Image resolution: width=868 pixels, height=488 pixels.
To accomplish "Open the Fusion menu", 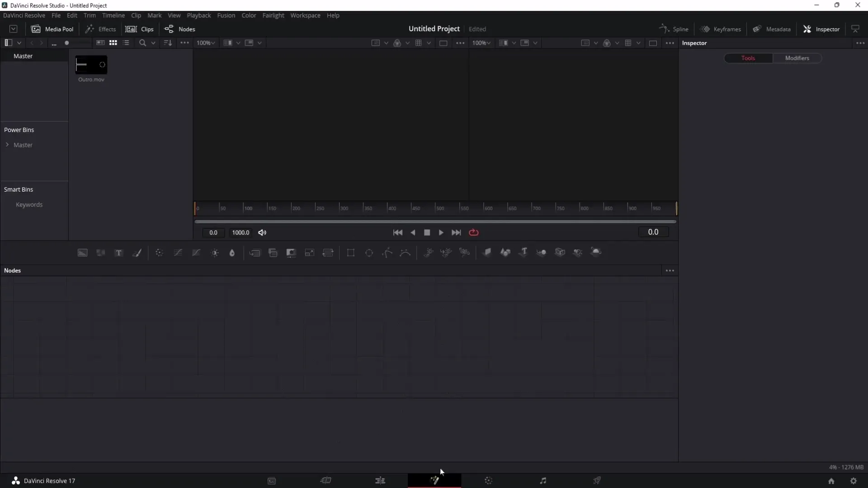I will [x=226, y=15].
